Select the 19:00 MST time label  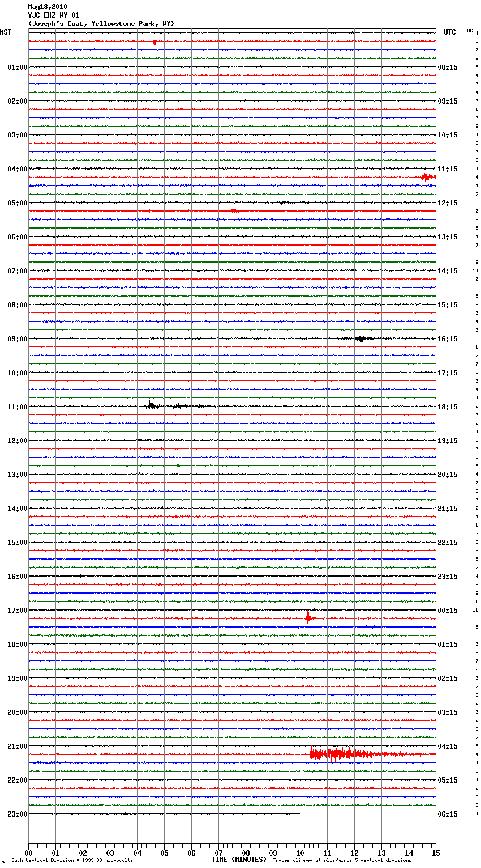(18, 678)
